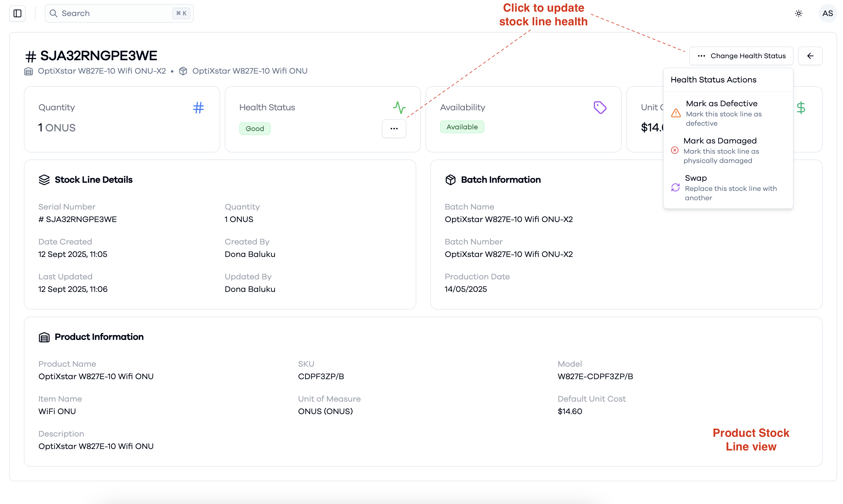Click Unit of Measure value ONUS (ONUS)

[325, 412]
